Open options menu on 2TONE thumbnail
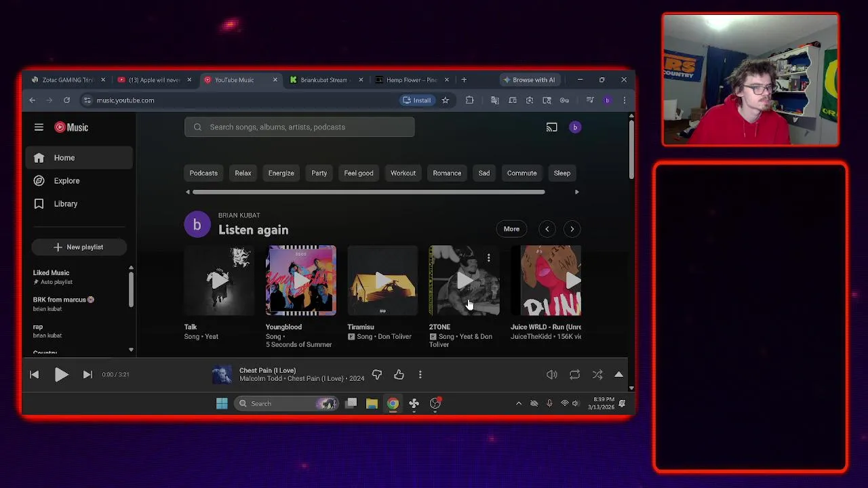This screenshot has width=868, height=488. coord(488,258)
